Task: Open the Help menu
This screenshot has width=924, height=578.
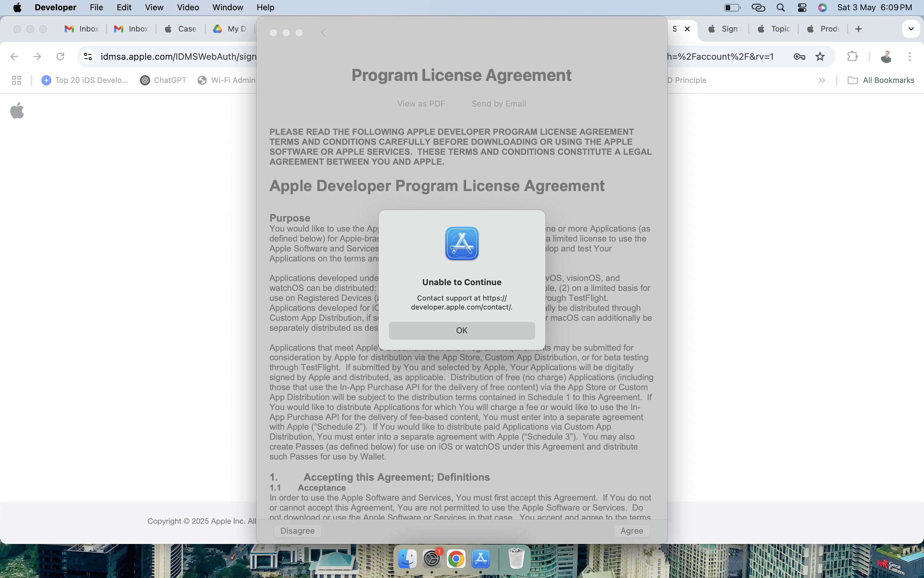Action: point(265,7)
